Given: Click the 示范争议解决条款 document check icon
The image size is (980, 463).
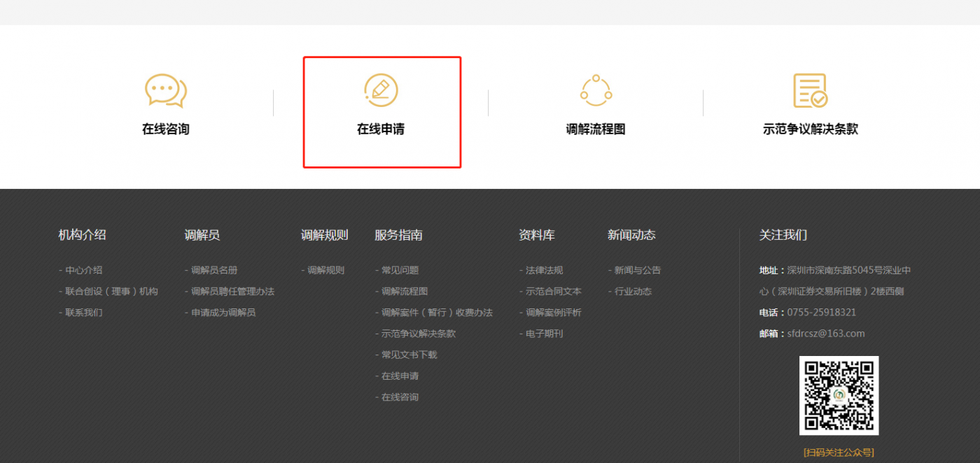Looking at the screenshot, I should [x=810, y=91].
